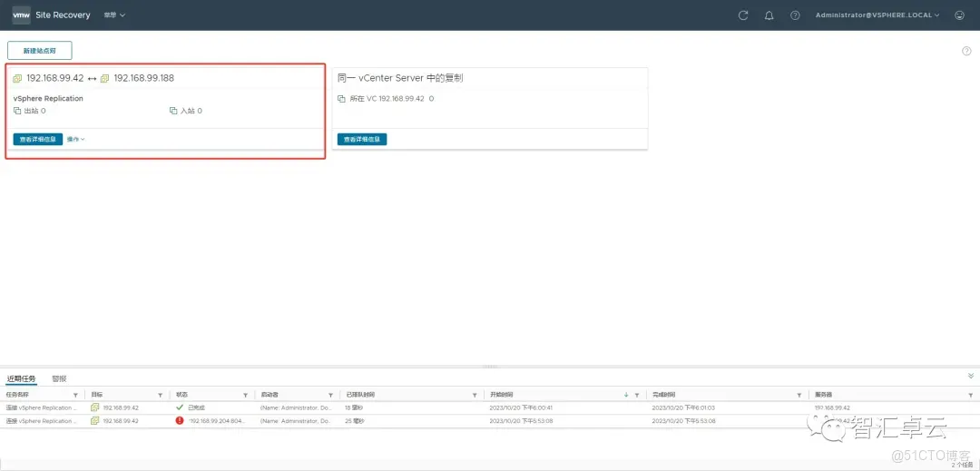Click task name in the 已完成 row

tap(39, 407)
